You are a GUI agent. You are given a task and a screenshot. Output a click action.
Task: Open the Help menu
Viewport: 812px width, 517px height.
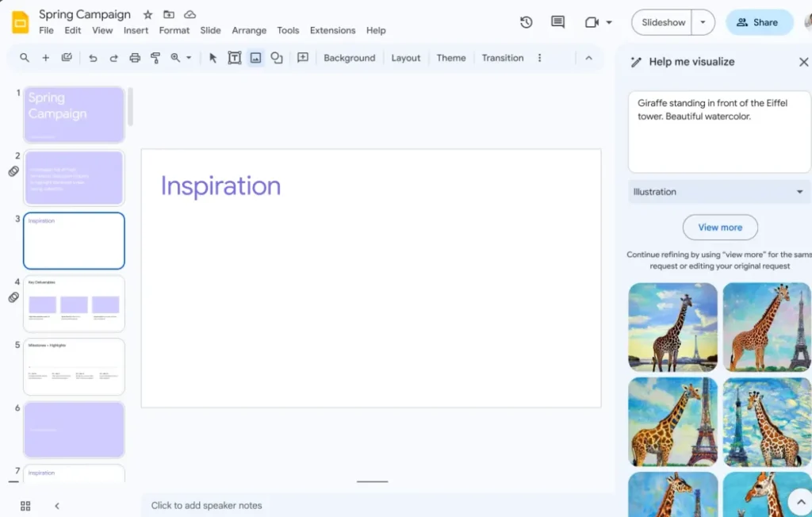(x=376, y=31)
